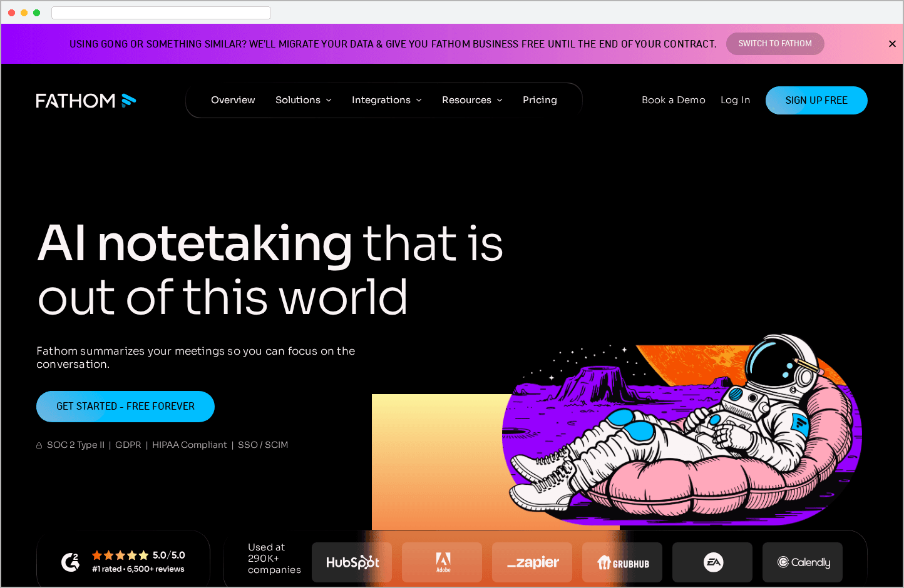
Task: Go to the Overview nav item
Action: click(233, 100)
